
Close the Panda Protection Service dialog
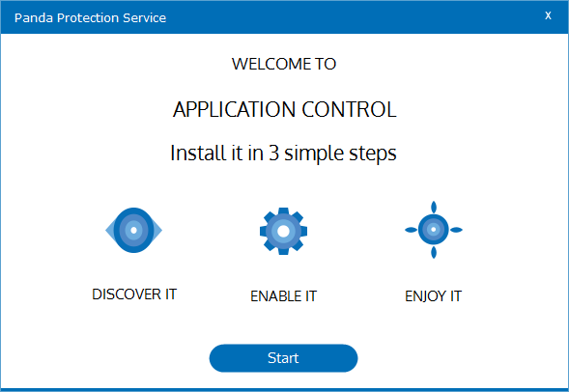click(548, 15)
